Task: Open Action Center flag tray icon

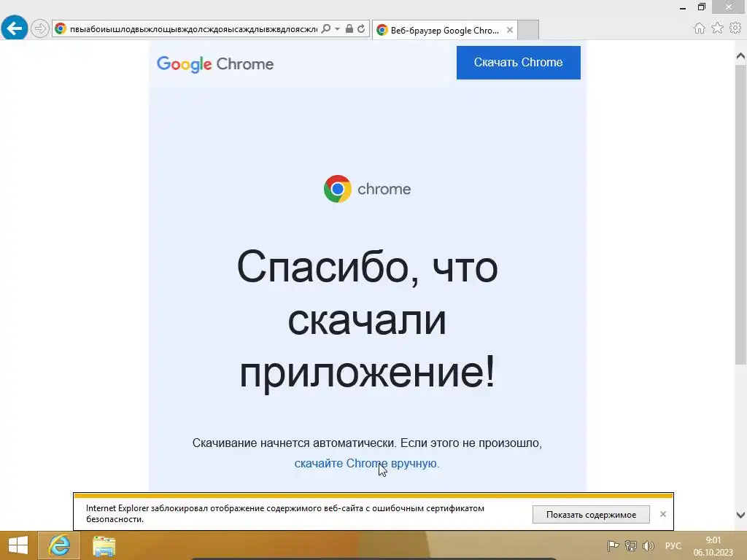Action: [613, 545]
